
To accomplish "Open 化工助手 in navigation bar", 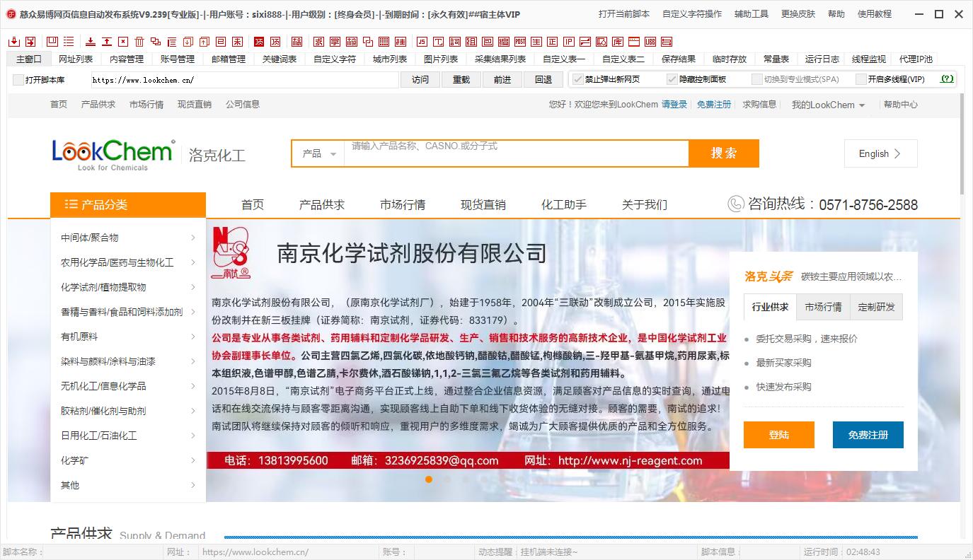I will 564,205.
